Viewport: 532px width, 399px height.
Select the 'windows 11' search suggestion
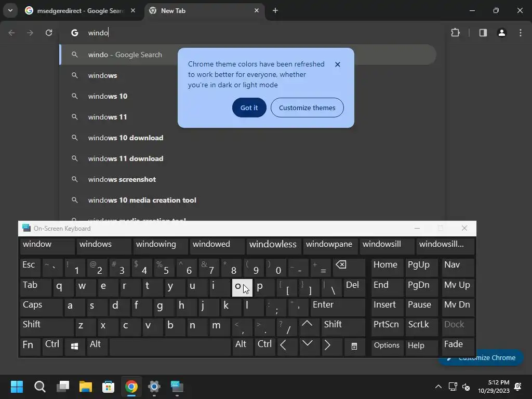pos(248,117)
